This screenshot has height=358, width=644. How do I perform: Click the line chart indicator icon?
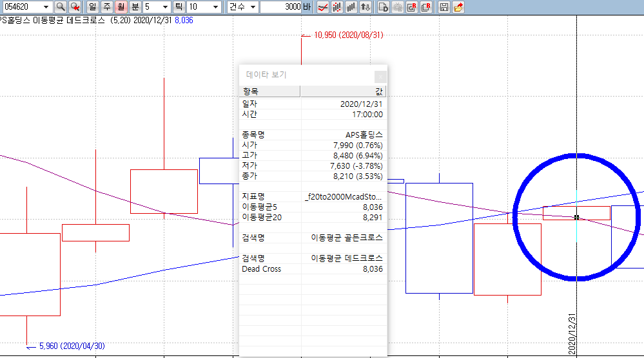pyautogui.click(x=323, y=7)
